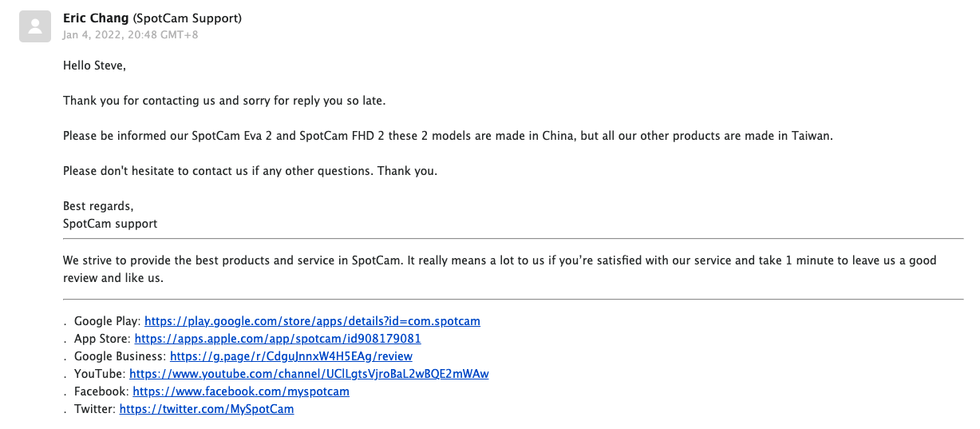The image size is (980, 429).
Task: Click the sentence about models made in China
Action: point(448,136)
